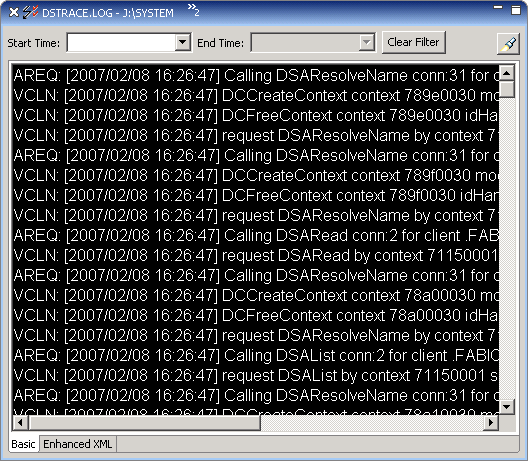Click the AREQ Calling DSARead conn:2 line
The width and height of the screenshot is (528, 461).
(x=256, y=235)
